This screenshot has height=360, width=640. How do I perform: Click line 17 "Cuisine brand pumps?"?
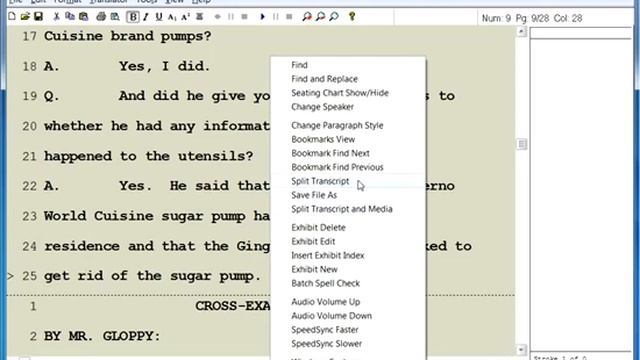click(x=127, y=36)
